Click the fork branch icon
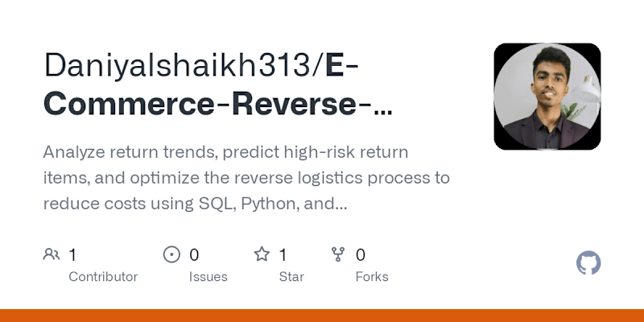644x322 pixels. (338, 254)
